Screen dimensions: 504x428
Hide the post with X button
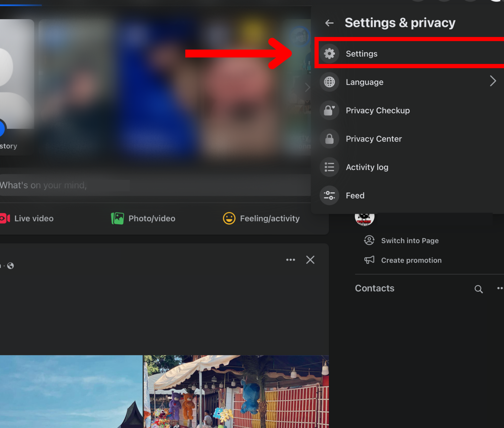pos(310,260)
